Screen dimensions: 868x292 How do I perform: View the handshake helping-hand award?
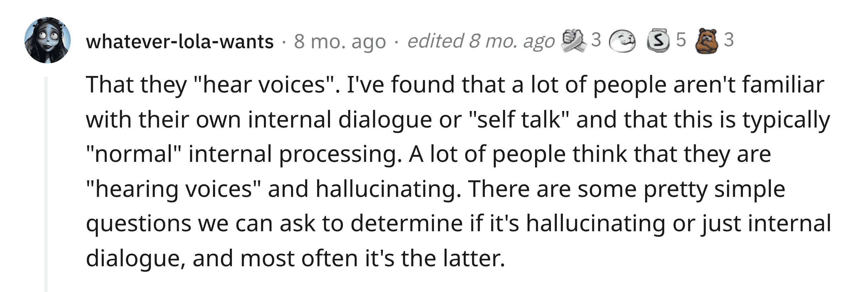[572, 40]
